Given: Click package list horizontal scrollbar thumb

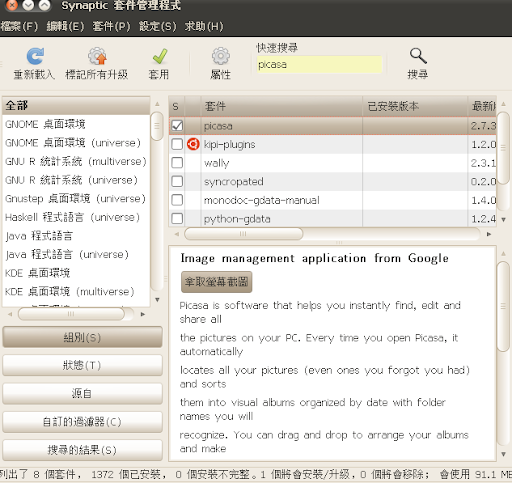Looking at the screenshot, I should click(244, 234).
